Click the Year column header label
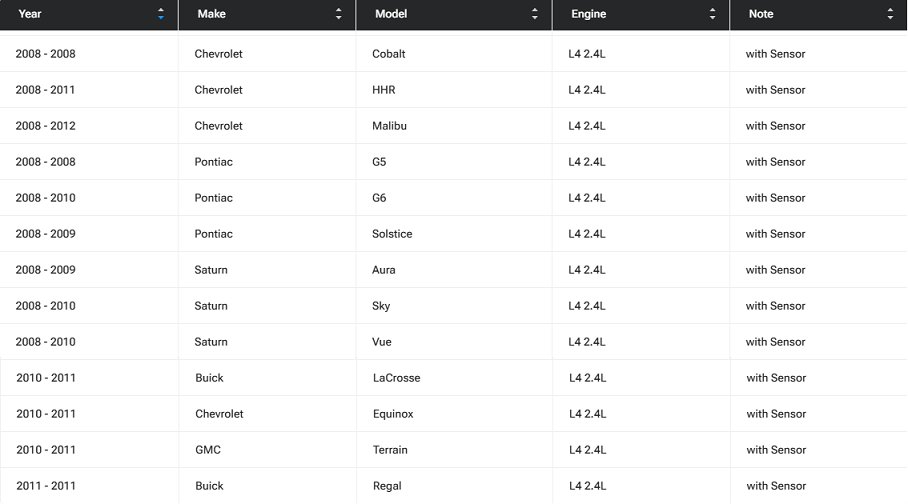This screenshot has height=504, width=908. click(x=30, y=14)
